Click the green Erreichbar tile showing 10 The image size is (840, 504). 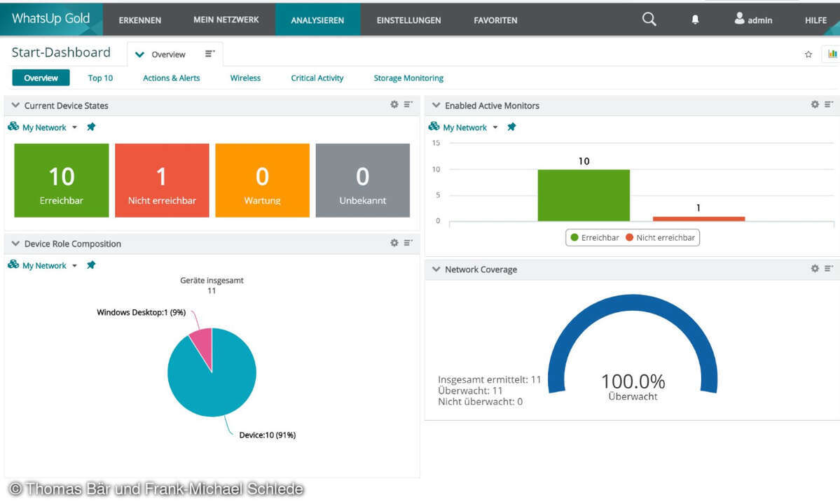click(x=62, y=181)
